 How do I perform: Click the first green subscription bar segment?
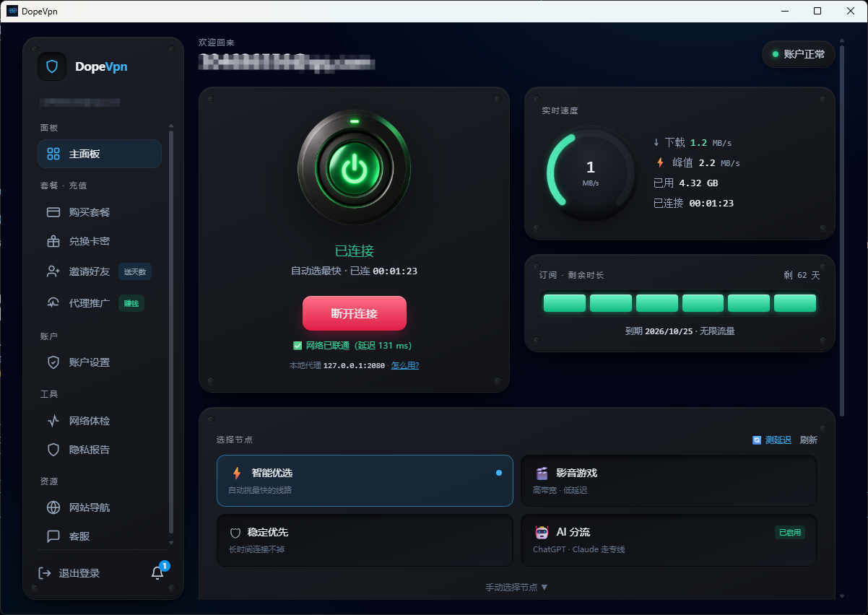[x=565, y=303]
